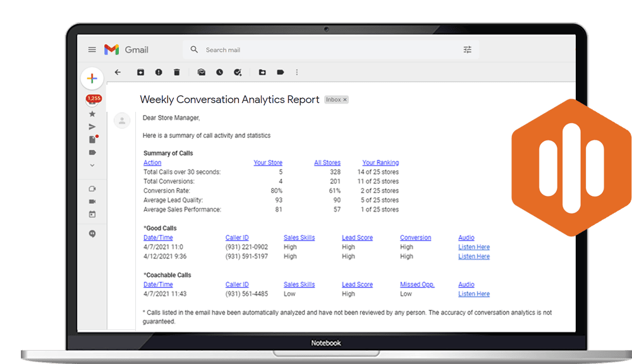Click Lead Score header under Good Calls
The width and height of the screenshot is (632, 364).
pos(357,238)
